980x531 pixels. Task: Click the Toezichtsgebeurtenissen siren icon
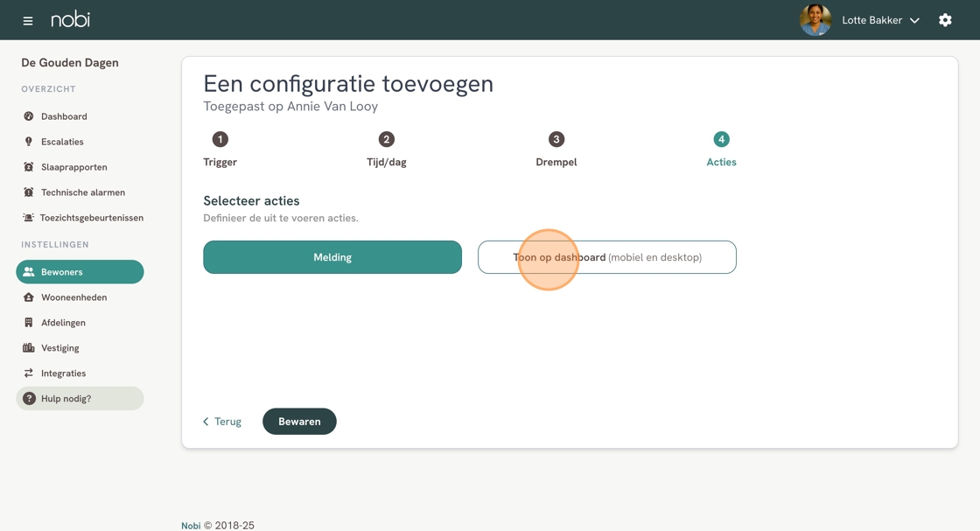[28, 218]
